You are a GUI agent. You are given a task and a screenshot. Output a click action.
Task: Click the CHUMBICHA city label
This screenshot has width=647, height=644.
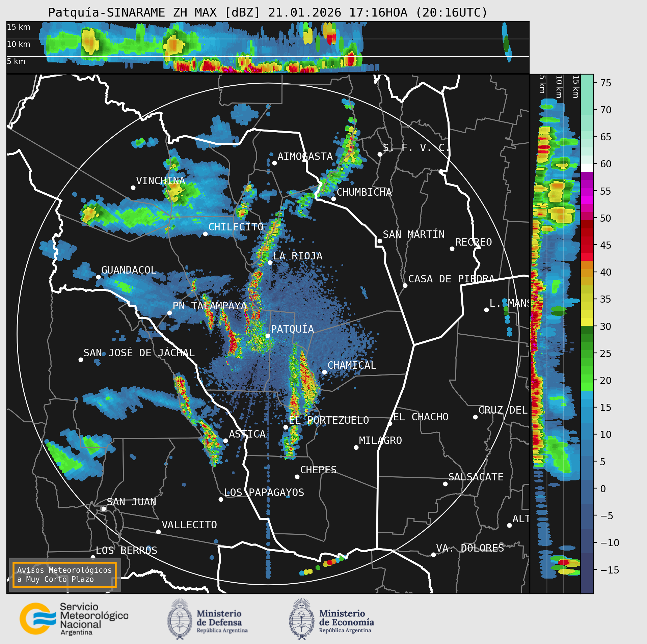364,192
